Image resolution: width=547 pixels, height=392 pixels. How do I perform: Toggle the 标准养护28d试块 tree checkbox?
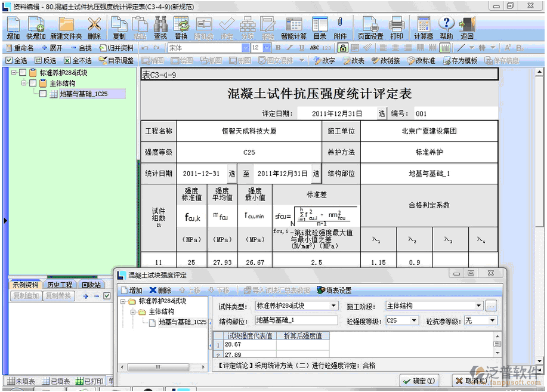pos(23,73)
